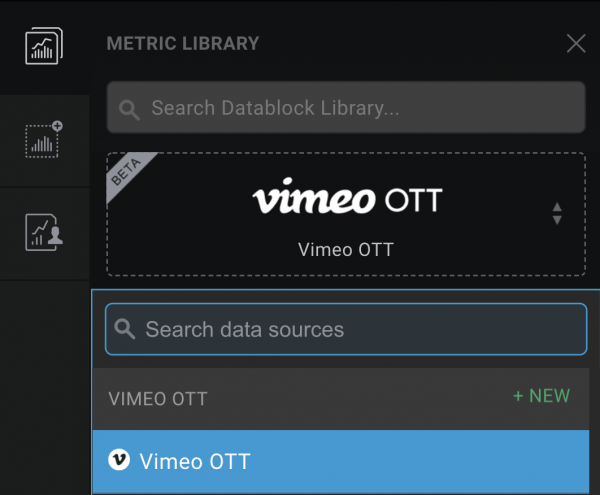Click the BETA corner ribbon
Screen dimensions: 600x495
(x=126, y=172)
